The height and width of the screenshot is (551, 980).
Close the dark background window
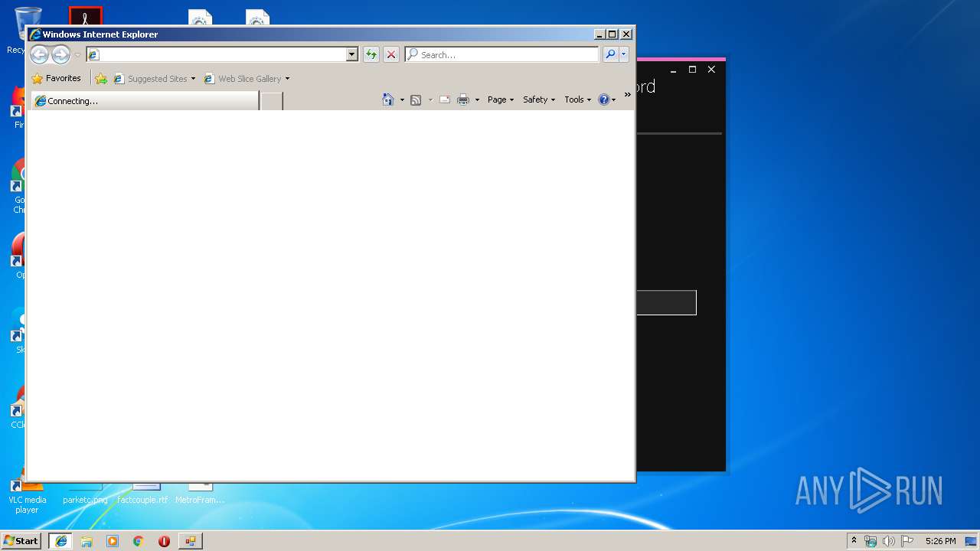(x=711, y=70)
